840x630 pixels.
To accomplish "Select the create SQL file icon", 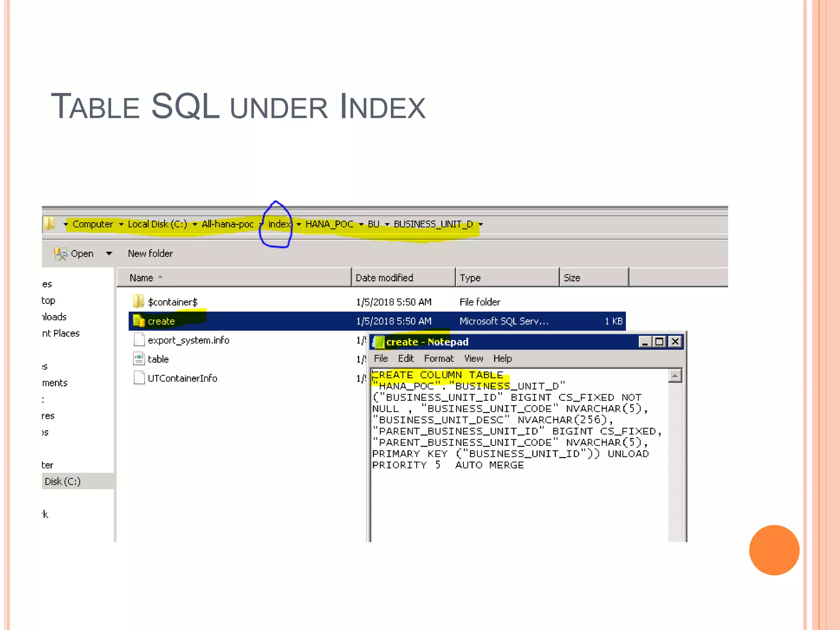I will click(x=139, y=321).
